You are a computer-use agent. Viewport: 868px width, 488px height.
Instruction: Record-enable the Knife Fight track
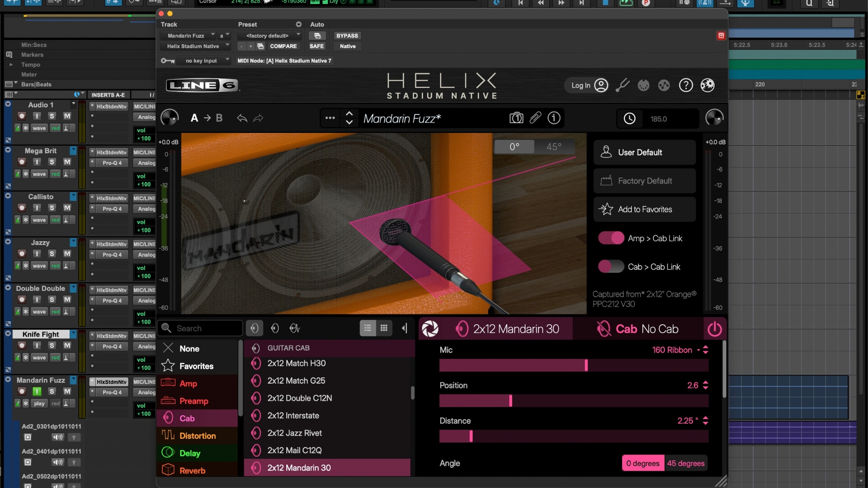point(22,345)
